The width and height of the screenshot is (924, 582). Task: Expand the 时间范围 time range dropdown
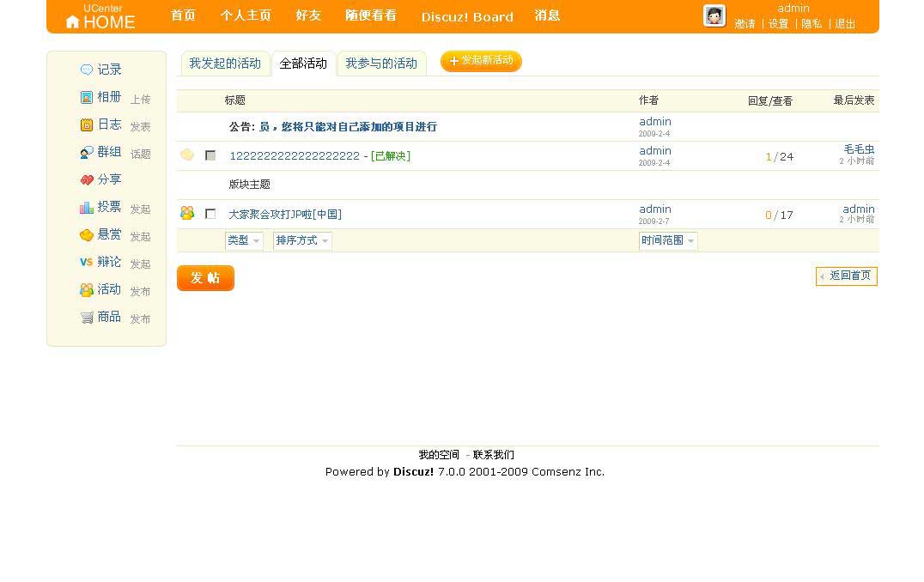tap(668, 241)
